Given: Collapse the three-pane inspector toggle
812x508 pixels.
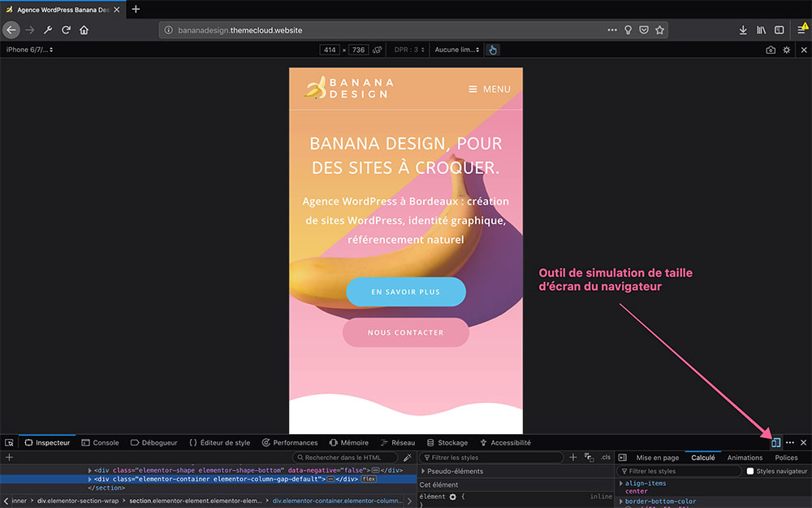Looking at the screenshot, I should click(x=623, y=457).
